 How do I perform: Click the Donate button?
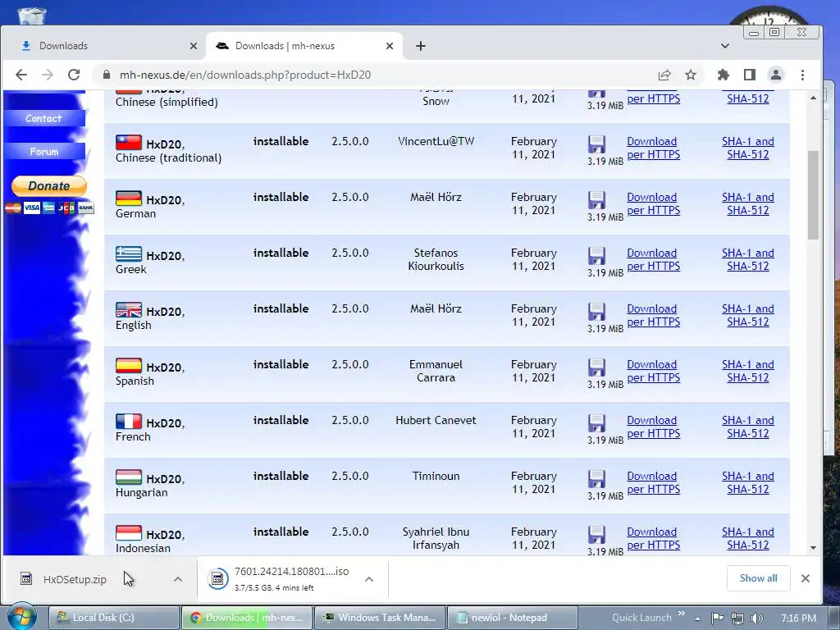tap(48, 186)
